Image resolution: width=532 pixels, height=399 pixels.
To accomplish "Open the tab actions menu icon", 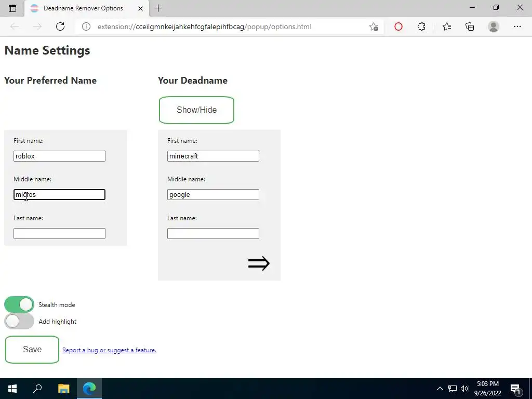I will pyautogui.click(x=12, y=8).
